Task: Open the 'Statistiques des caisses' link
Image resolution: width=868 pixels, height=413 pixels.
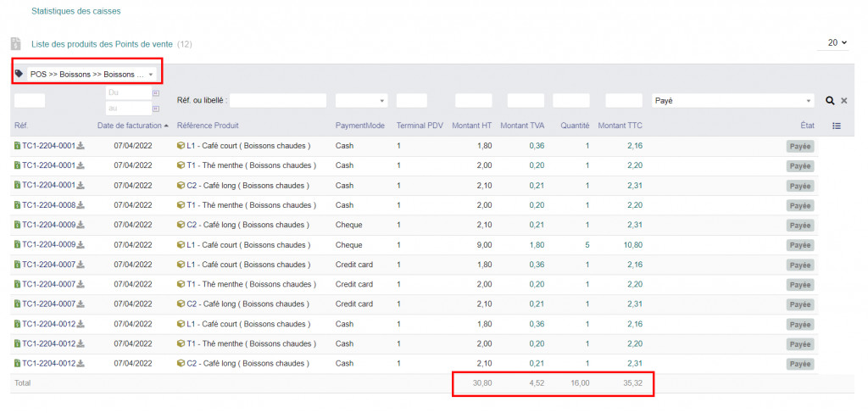Action: (x=75, y=12)
